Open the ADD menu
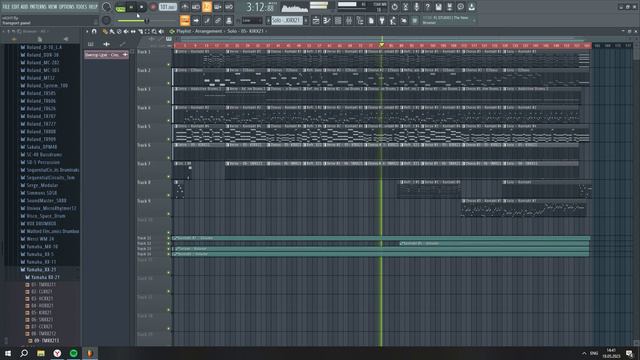This screenshot has height=360, width=640. pyautogui.click(x=24, y=7)
